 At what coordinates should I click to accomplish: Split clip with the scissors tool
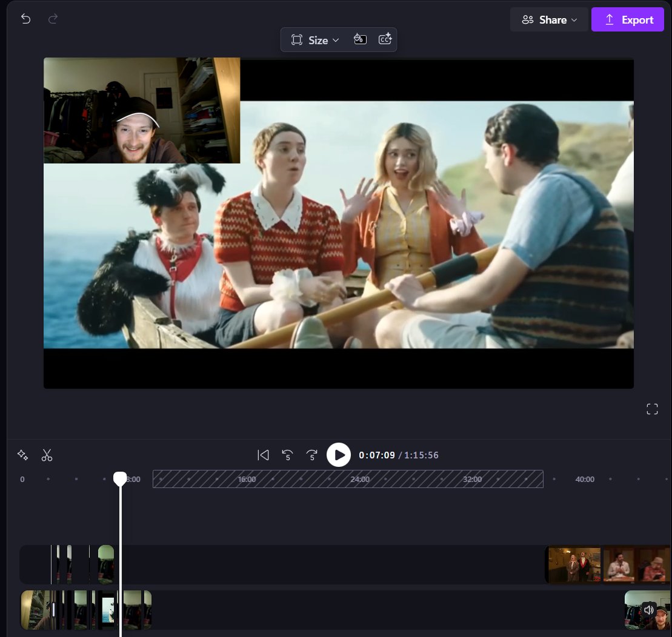pyautogui.click(x=47, y=455)
